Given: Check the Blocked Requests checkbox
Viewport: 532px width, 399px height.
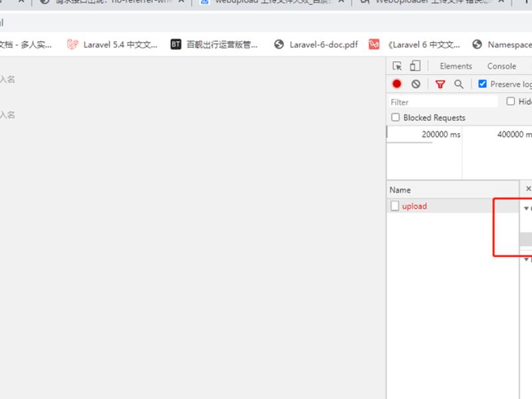Looking at the screenshot, I should (x=395, y=118).
